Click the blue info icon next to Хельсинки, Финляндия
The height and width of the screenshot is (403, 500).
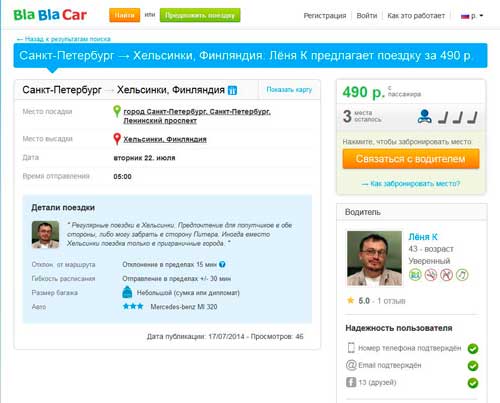[x=232, y=90]
